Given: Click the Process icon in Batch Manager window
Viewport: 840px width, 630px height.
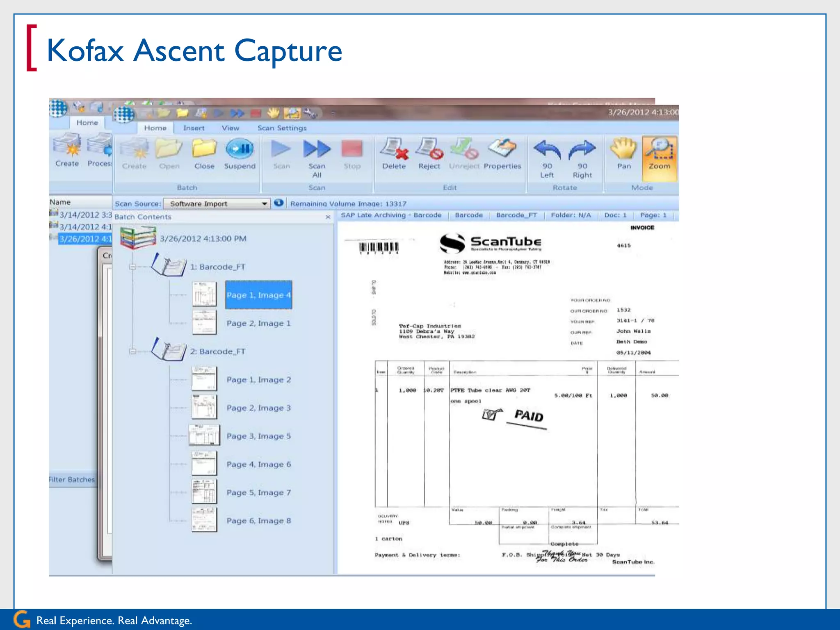Looking at the screenshot, I should (x=99, y=150).
